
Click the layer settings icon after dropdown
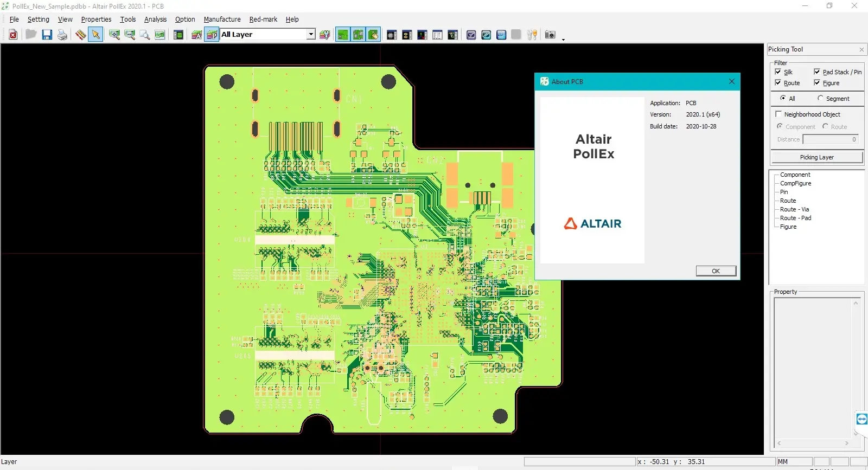point(325,35)
